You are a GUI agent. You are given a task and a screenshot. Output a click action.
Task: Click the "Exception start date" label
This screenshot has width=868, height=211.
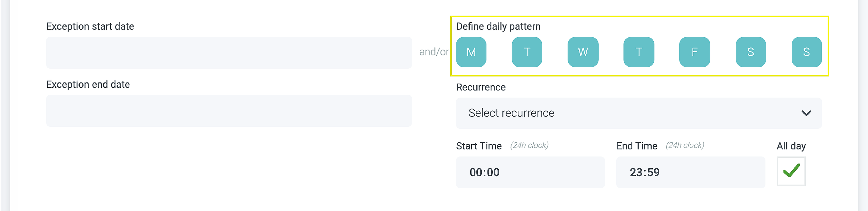pyautogui.click(x=90, y=27)
